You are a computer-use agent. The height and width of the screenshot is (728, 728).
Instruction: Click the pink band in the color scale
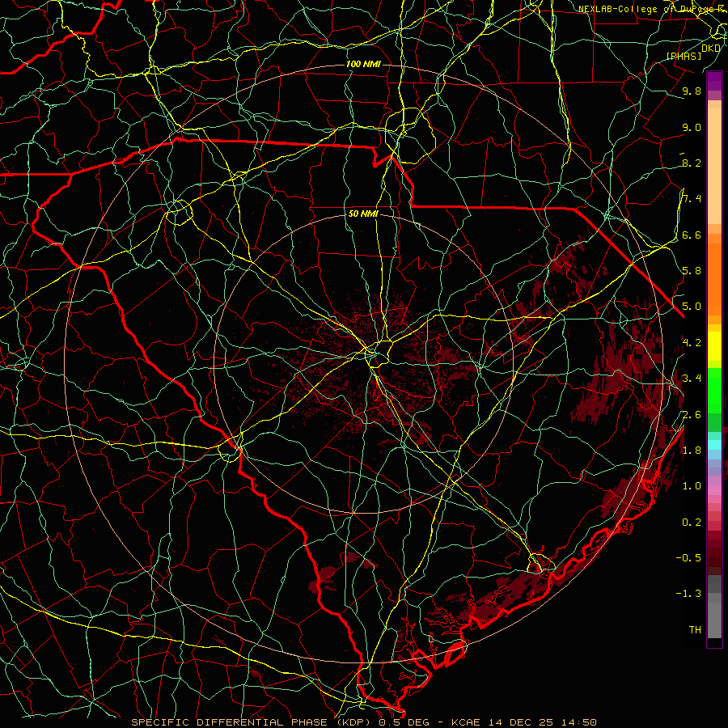pyautogui.click(x=714, y=490)
